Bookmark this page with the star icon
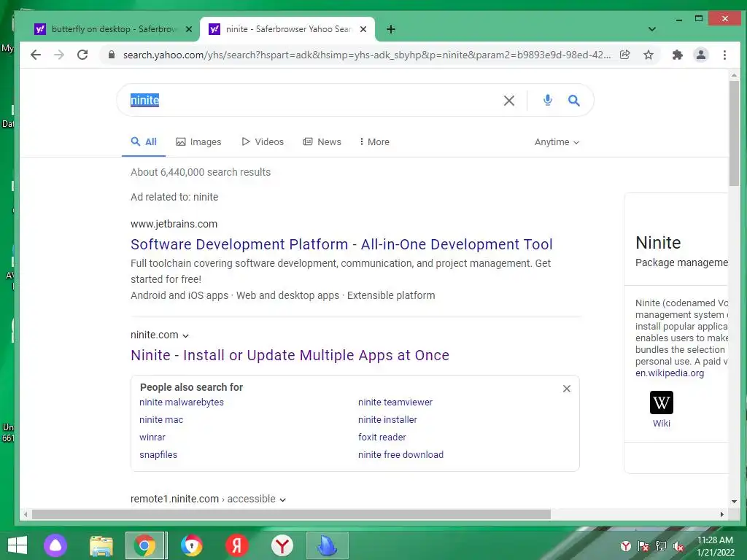The width and height of the screenshot is (747, 560). (x=649, y=55)
